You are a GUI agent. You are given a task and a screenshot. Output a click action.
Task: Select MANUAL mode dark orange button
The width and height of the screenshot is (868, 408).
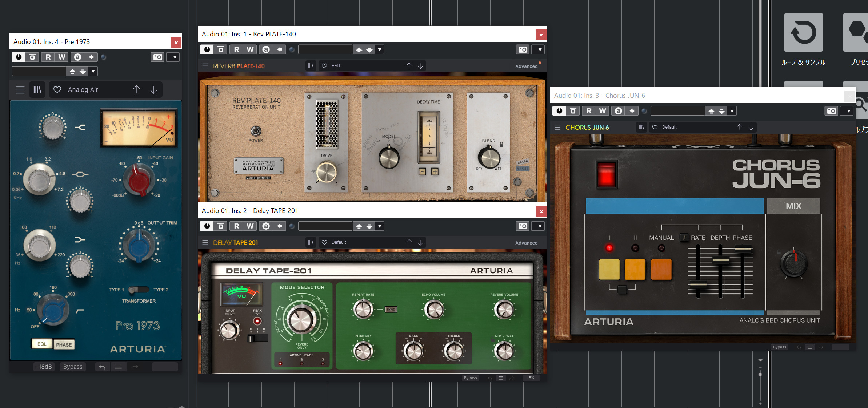661,269
